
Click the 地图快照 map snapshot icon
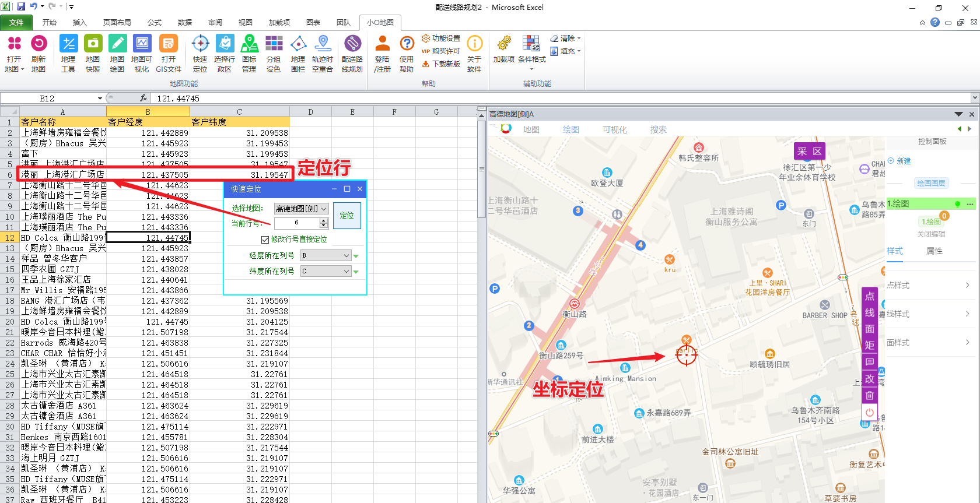coord(93,54)
